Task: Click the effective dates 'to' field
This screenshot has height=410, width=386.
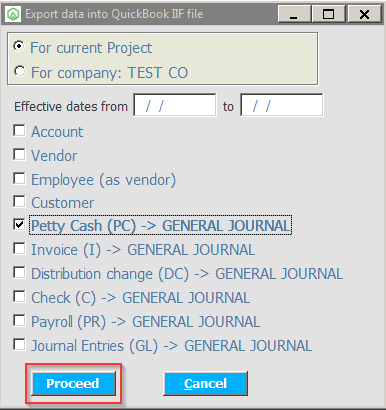Action: click(282, 105)
